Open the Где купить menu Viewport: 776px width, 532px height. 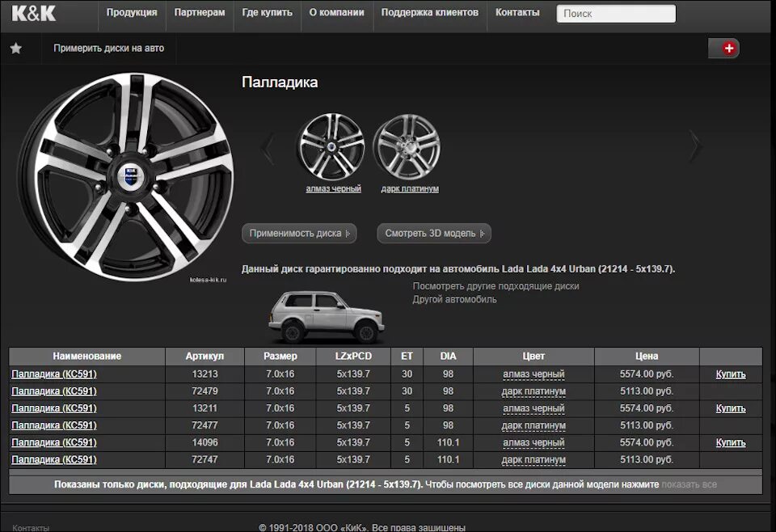268,13
